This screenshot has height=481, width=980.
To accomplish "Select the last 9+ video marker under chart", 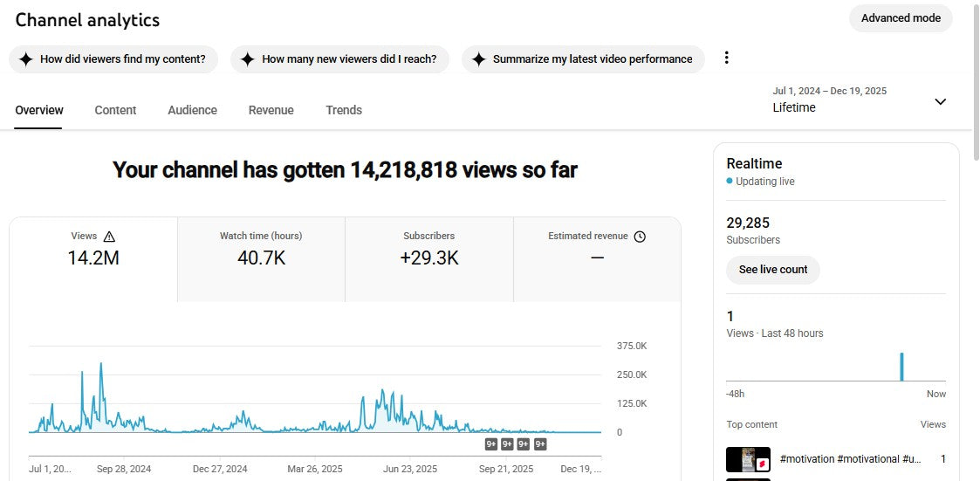I will pyautogui.click(x=540, y=444).
